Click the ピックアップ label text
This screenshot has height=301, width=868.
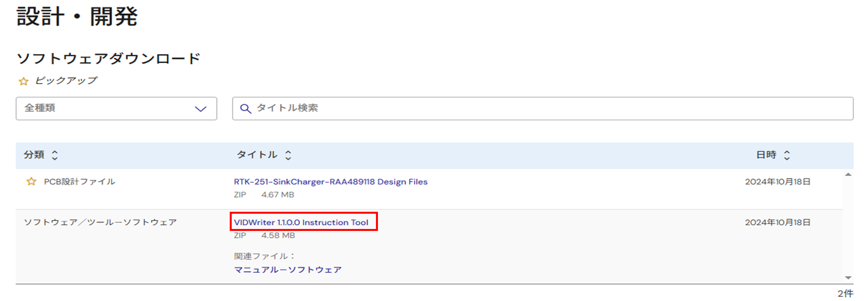tap(66, 81)
